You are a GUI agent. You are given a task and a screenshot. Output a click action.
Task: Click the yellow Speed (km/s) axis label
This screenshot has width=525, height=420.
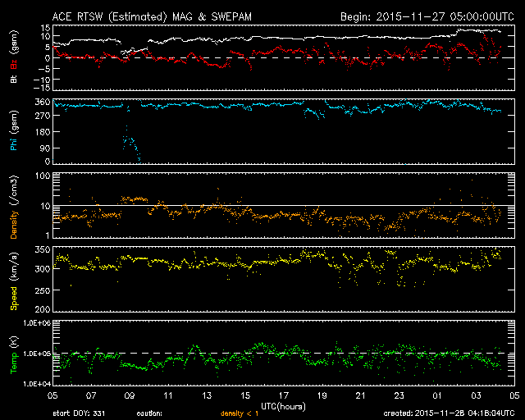13,277
